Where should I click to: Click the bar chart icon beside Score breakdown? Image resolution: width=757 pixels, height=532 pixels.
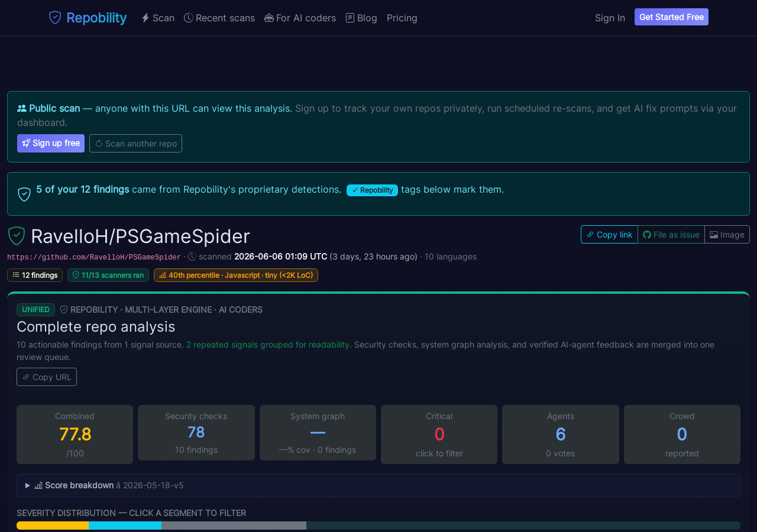tap(38, 485)
